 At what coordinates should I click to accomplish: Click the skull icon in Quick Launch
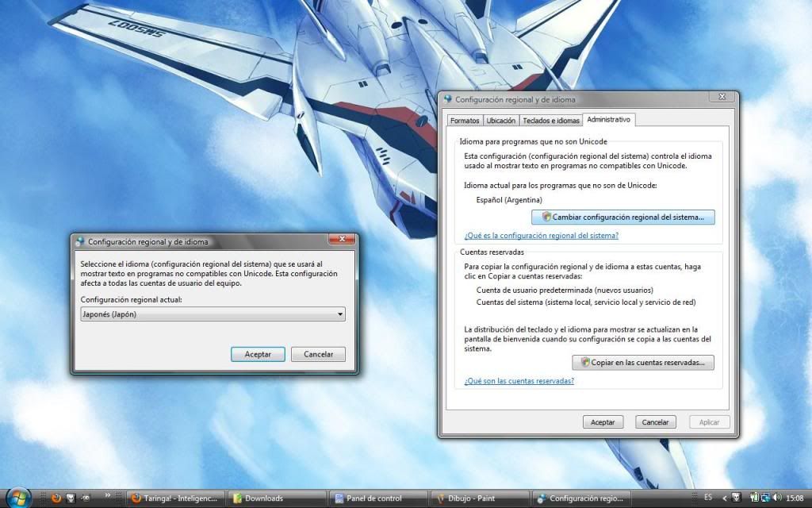tap(71, 498)
